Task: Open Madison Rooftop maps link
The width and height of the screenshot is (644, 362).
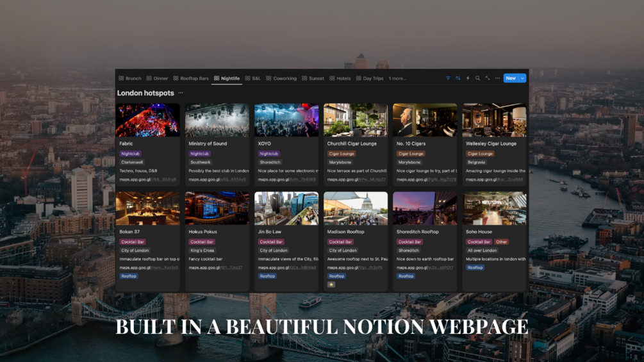Action: coord(355,268)
